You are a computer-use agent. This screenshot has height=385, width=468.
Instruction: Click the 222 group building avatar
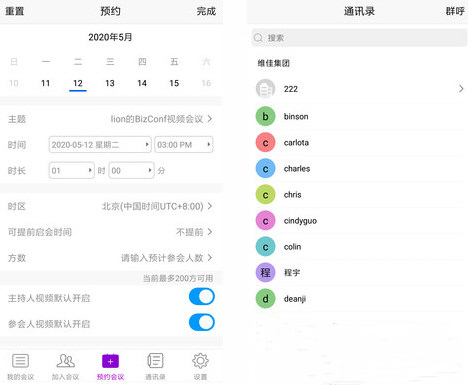(265, 89)
